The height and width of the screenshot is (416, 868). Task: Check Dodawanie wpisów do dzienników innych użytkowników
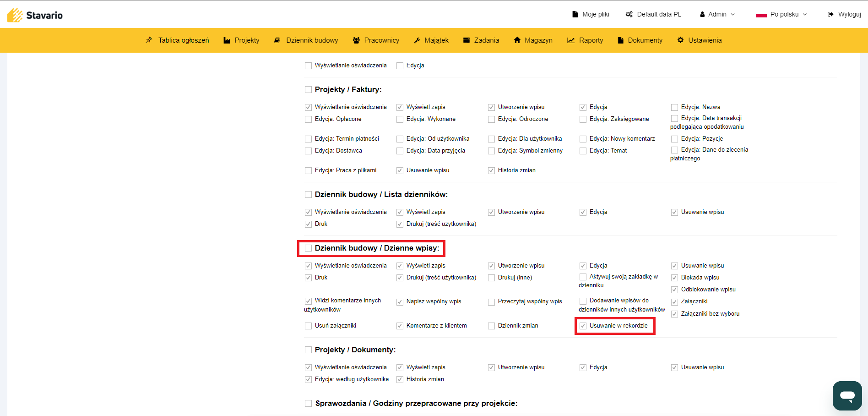pyautogui.click(x=583, y=301)
